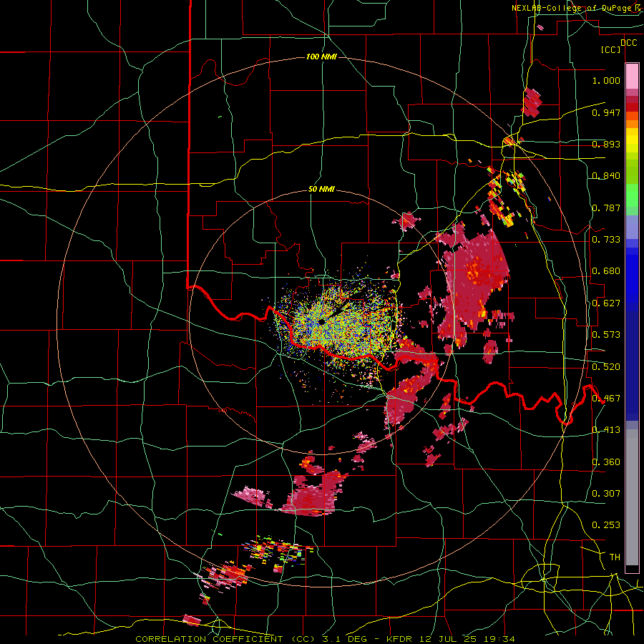
Task: Click the Correlation Coefficient caption text
Action: pos(325,639)
